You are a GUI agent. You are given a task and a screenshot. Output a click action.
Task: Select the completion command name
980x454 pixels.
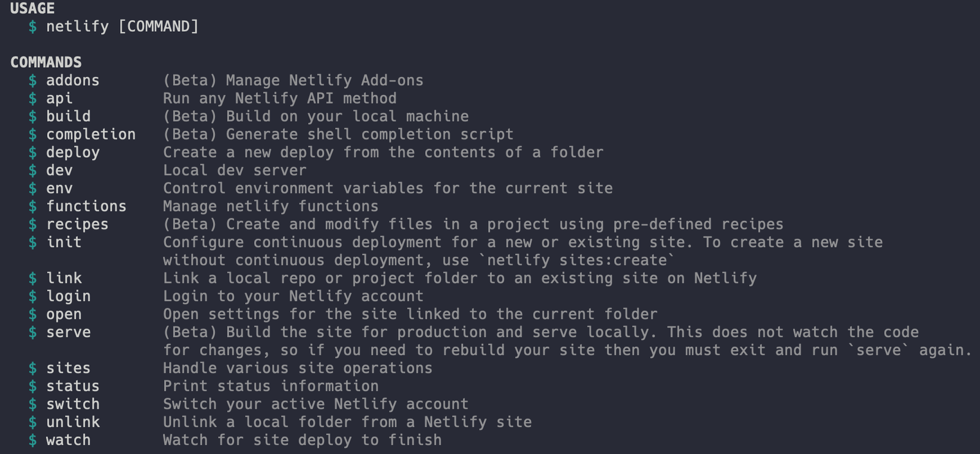pos(91,135)
